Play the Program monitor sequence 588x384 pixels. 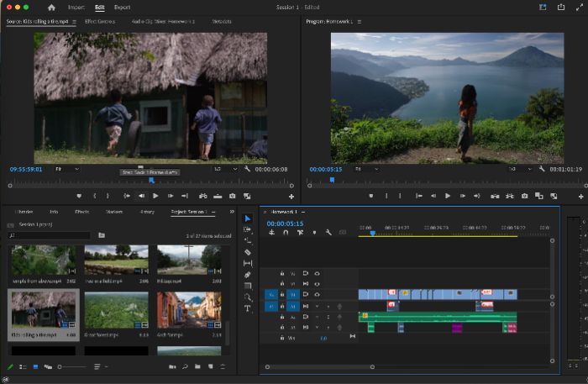pyautogui.click(x=448, y=196)
